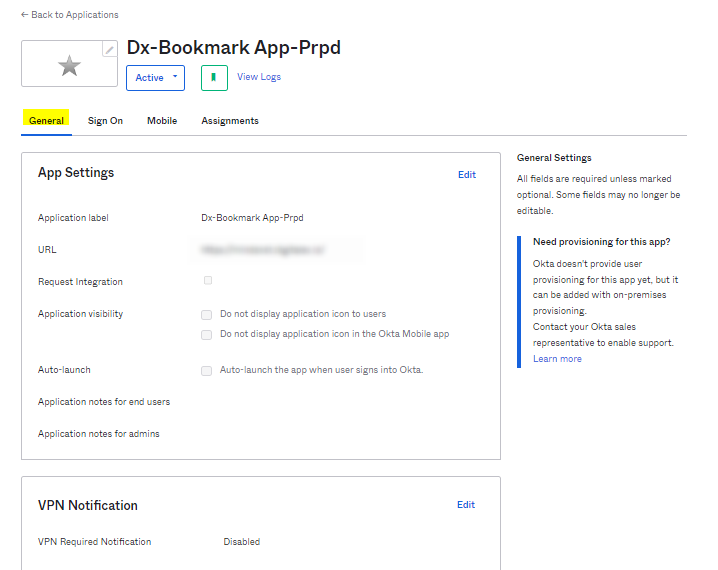Check 'Do not display application icon to users'
Viewport: 718px width, 570px height.
pyautogui.click(x=207, y=314)
